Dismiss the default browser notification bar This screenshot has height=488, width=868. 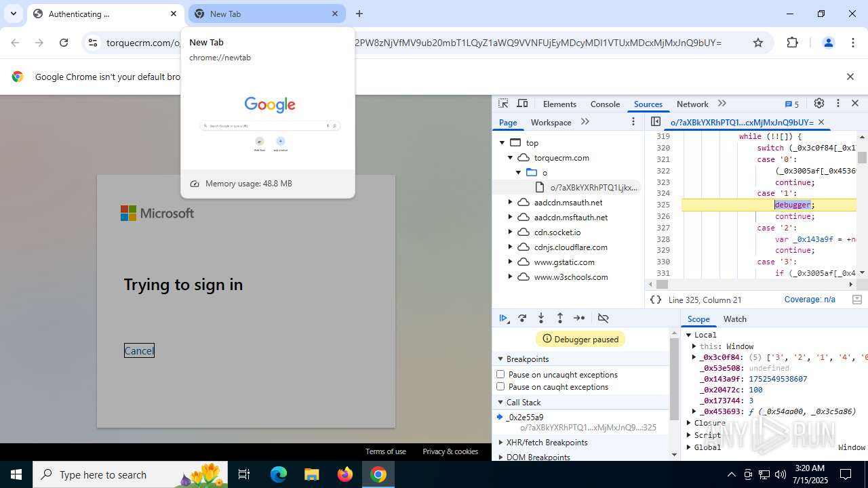[x=850, y=77]
